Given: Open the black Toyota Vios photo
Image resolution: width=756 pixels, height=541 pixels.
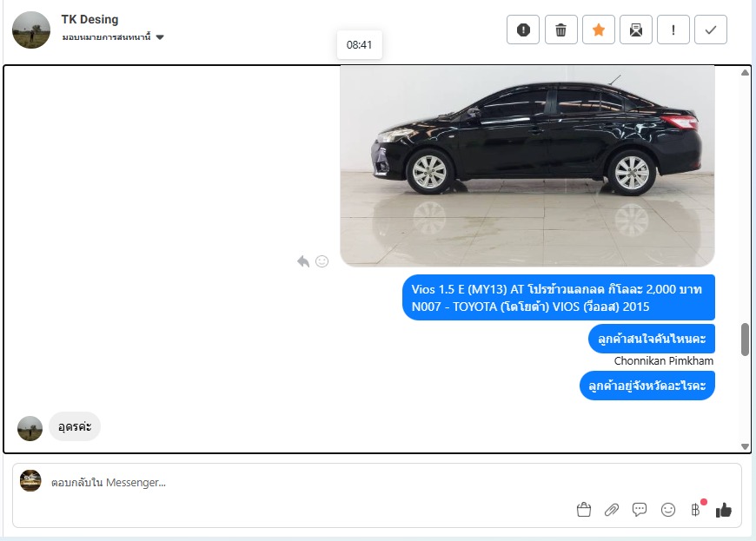Looking at the screenshot, I should click(x=527, y=166).
